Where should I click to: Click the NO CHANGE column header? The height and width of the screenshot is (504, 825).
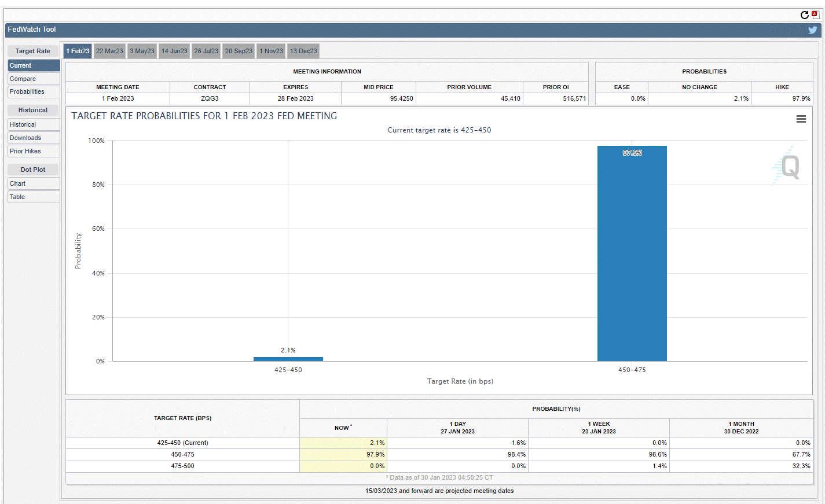click(x=699, y=87)
